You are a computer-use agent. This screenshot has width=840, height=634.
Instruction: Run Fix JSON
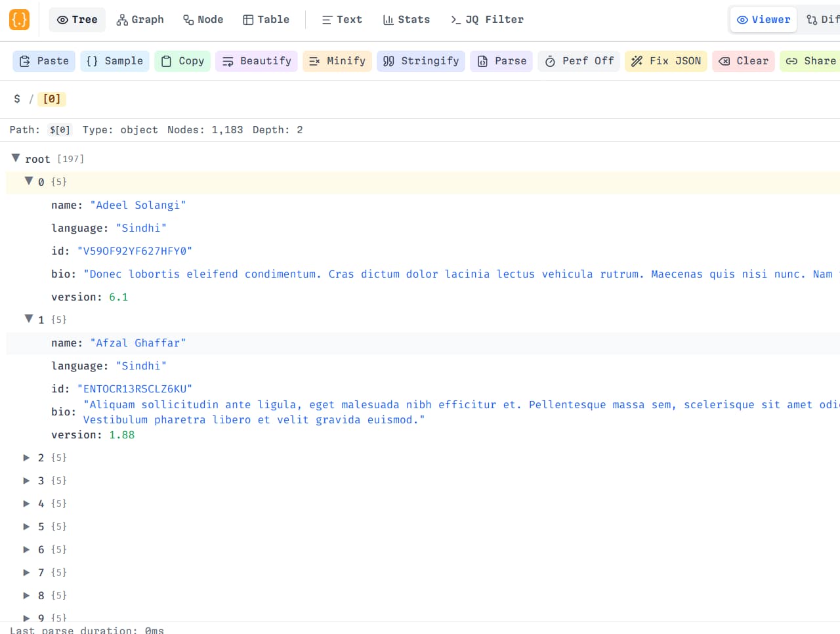[666, 61]
